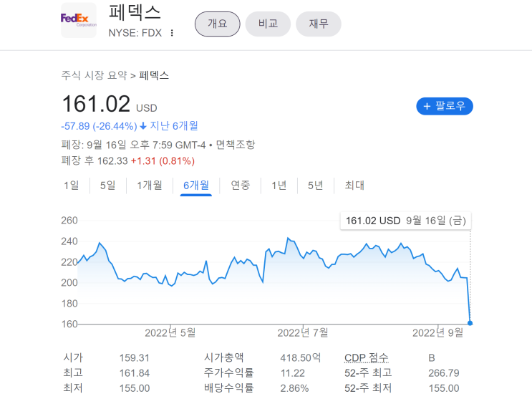Click the 배당수익률 value 2.86%
Screen dimensions: 532x399
tap(294, 388)
